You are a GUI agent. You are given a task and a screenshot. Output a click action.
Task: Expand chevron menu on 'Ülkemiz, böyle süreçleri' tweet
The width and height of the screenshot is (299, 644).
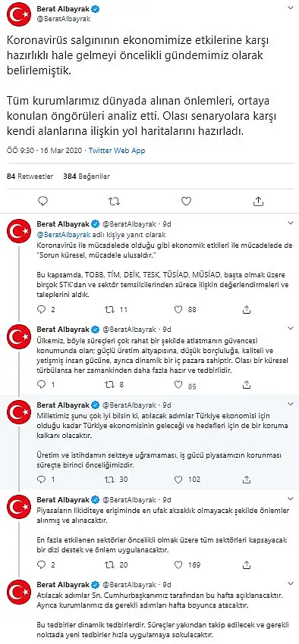290,330
